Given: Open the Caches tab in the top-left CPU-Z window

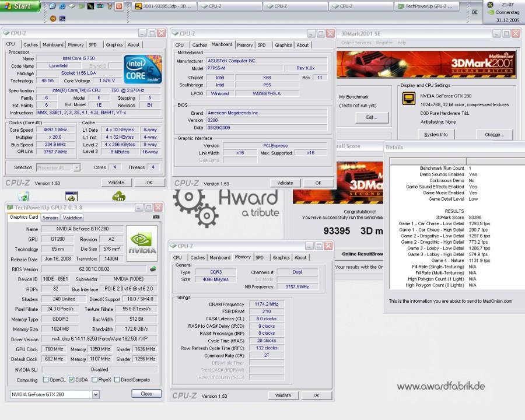Looking at the screenshot, I should pyautogui.click(x=30, y=44).
